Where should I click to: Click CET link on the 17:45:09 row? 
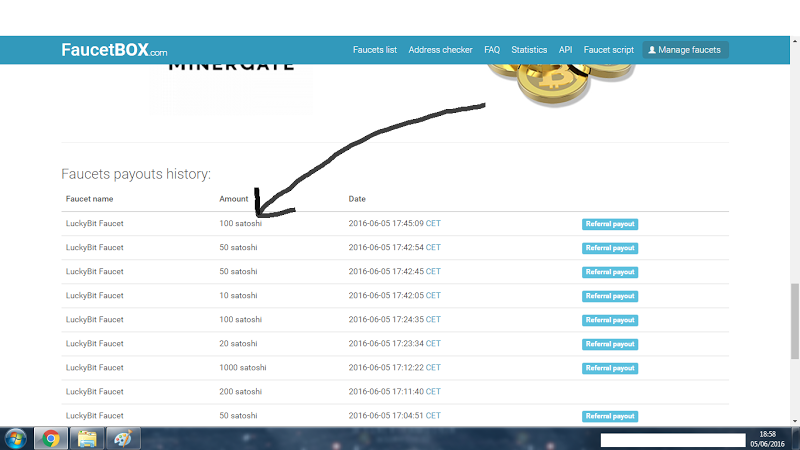(433, 223)
